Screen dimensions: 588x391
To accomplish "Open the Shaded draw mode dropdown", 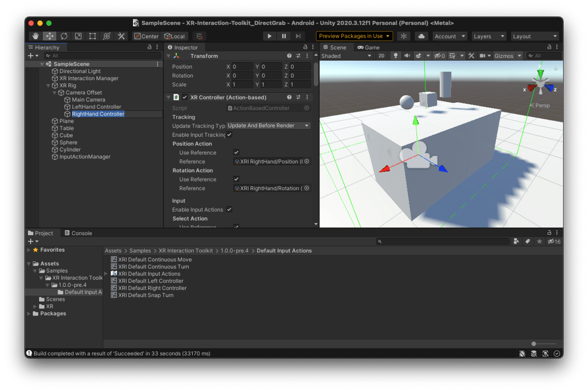I will pyautogui.click(x=346, y=56).
